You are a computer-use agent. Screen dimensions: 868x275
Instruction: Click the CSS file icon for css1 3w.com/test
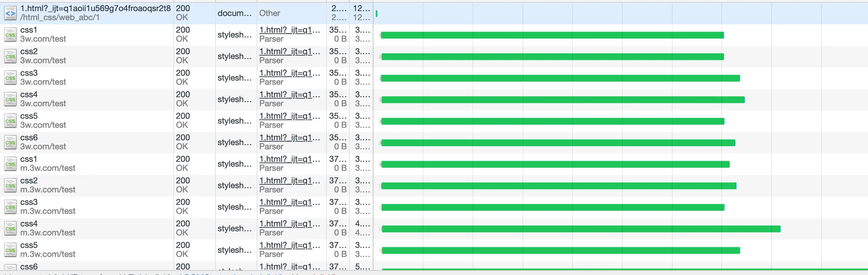10,35
